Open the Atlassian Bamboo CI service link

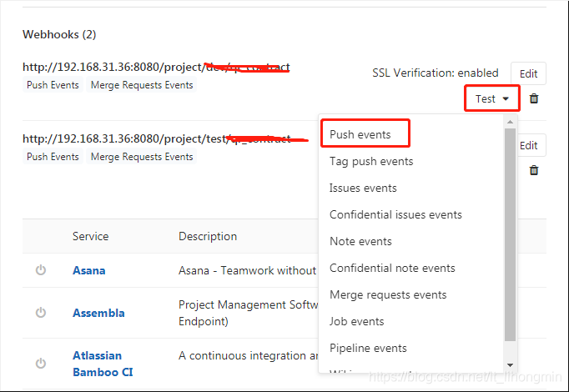point(103,364)
